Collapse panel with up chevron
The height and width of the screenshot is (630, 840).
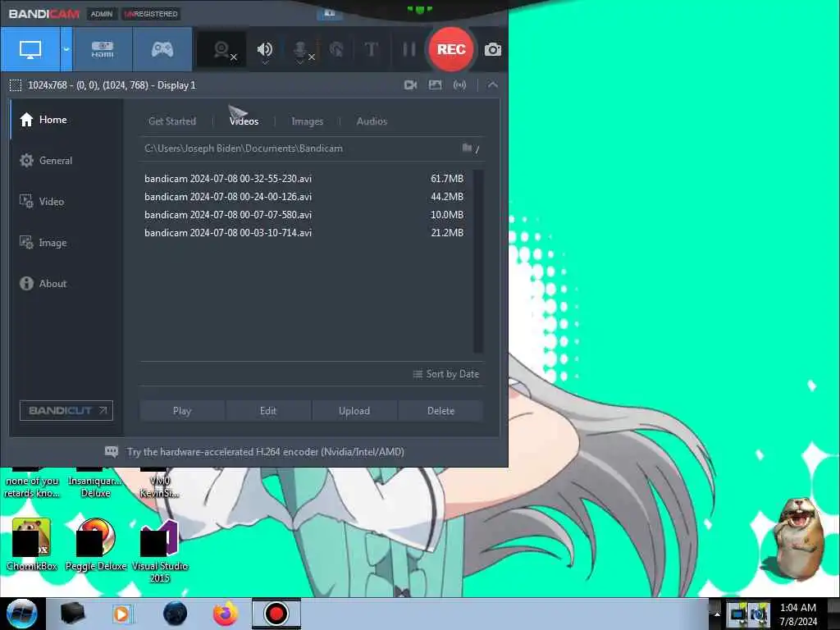(x=493, y=84)
